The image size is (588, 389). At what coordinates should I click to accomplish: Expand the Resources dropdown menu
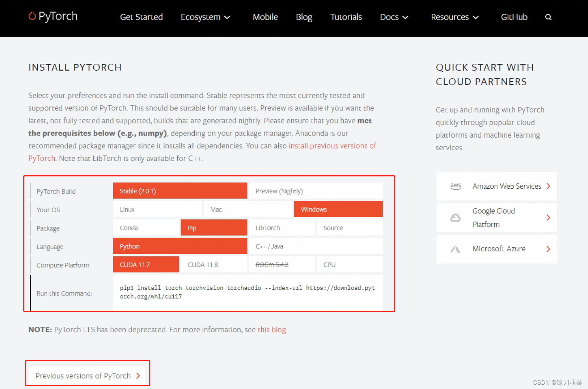(455, 17)
